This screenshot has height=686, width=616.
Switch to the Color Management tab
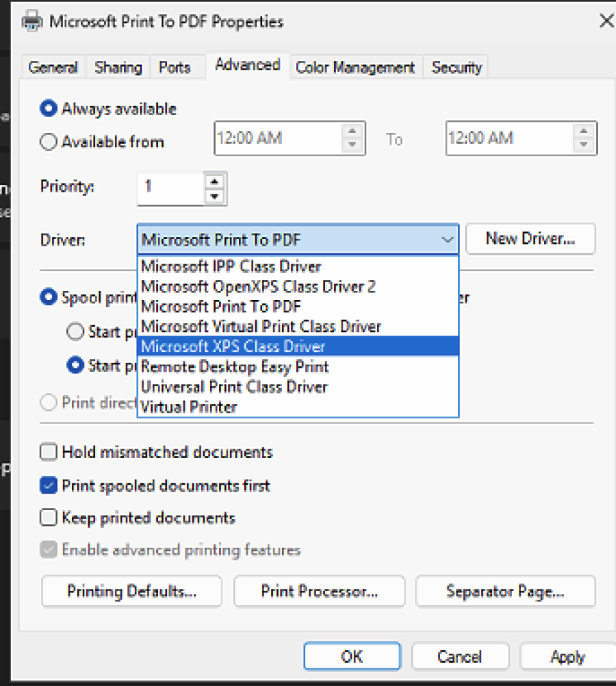pyautogui.click(x=355, y=67)
